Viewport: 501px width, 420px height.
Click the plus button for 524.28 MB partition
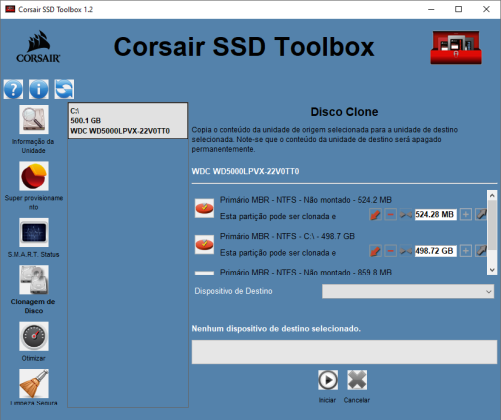tap(466, 214)
